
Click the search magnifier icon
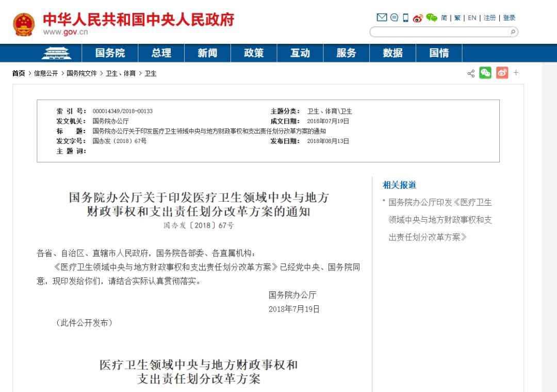[x=513, y=31]
